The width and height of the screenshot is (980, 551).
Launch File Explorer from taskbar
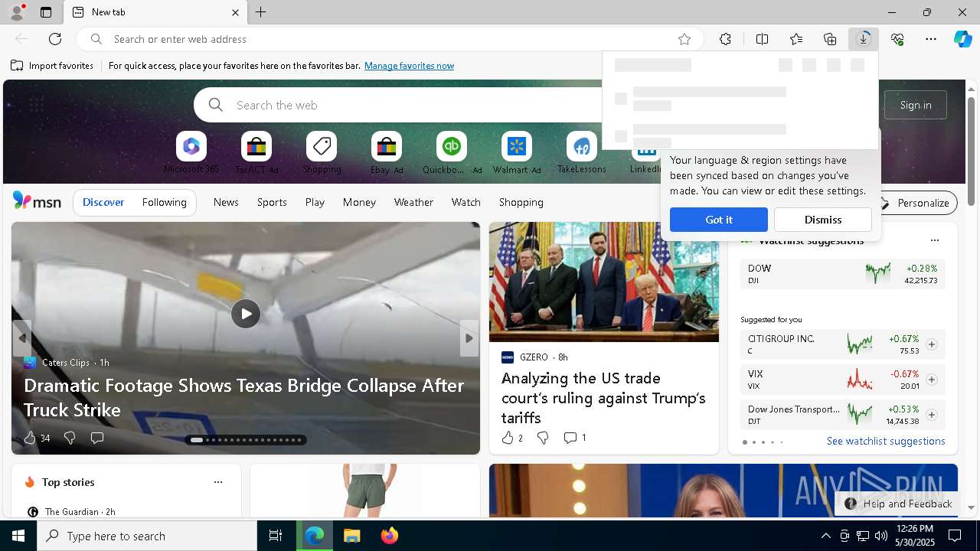(x=351, y=536)
